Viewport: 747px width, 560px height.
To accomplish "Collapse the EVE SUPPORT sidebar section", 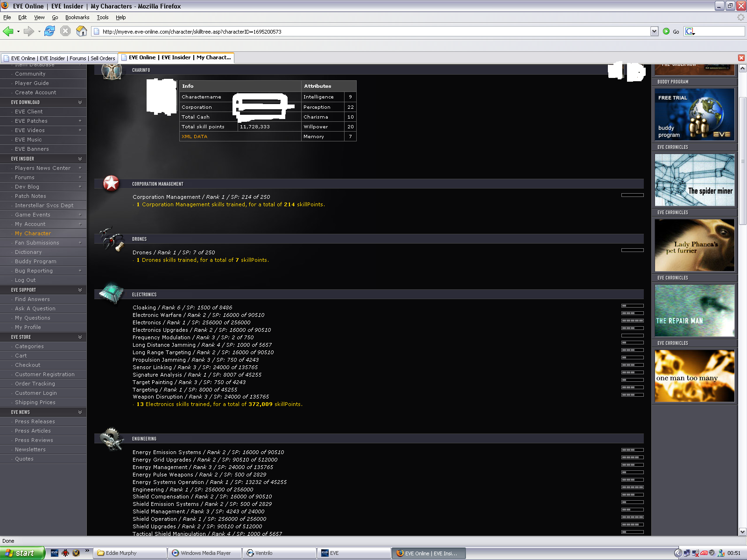I will click(80, 290).
